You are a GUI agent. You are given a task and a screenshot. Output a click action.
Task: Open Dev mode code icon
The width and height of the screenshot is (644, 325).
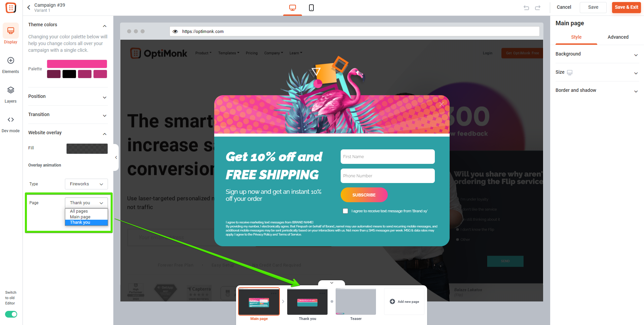[x=11, y=120]
